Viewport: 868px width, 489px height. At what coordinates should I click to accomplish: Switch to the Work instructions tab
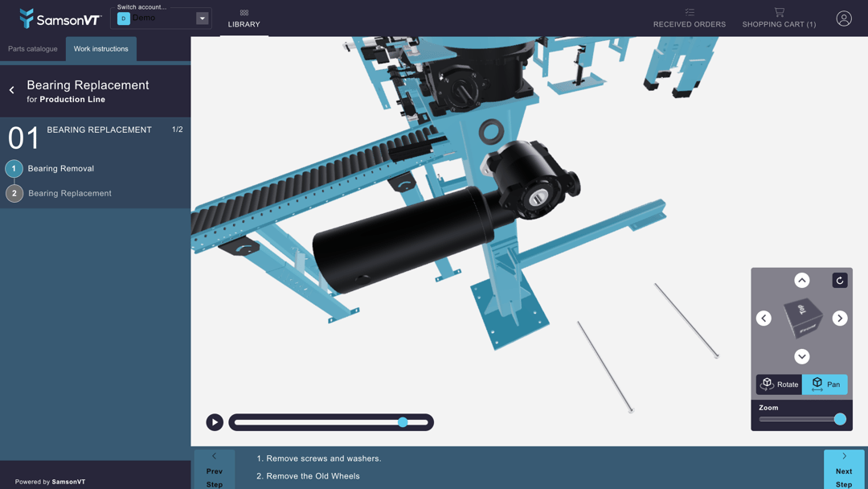pyautogui.click(x=100, y=48)
